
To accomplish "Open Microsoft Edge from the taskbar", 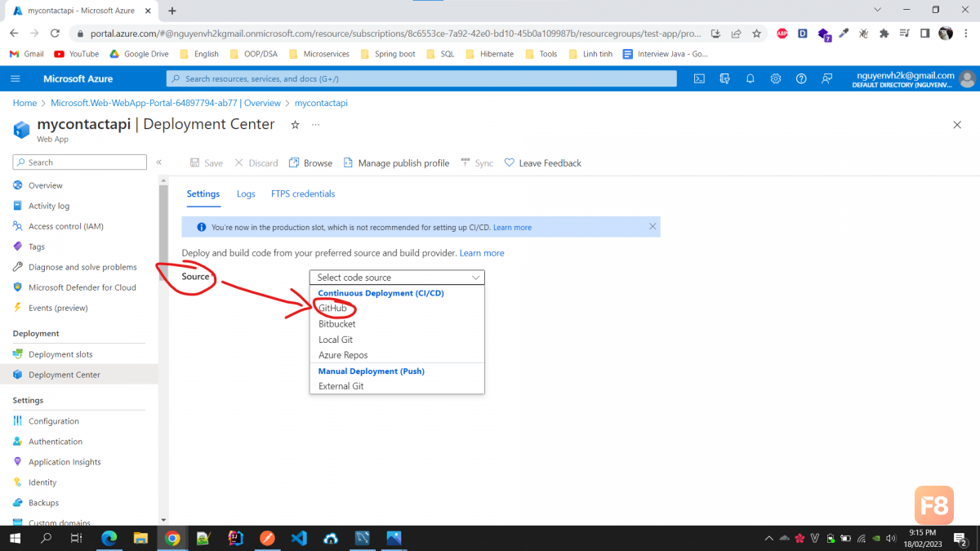I will (x=109, y=538).
